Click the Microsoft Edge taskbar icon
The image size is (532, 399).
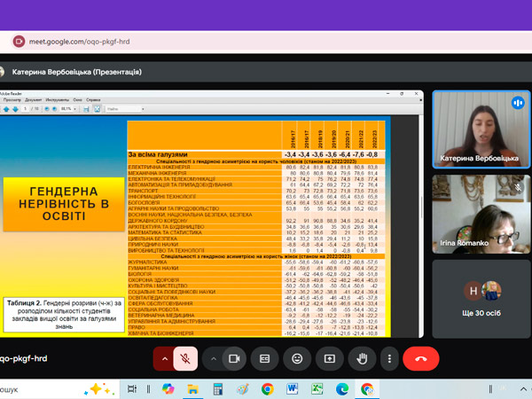pyautogui.click(x=342, y=389)
